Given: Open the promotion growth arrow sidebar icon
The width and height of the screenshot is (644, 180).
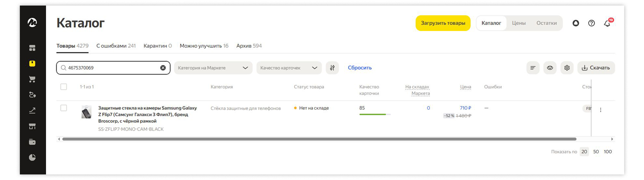Looking at the screenshot, I should (x=32, y=111).
